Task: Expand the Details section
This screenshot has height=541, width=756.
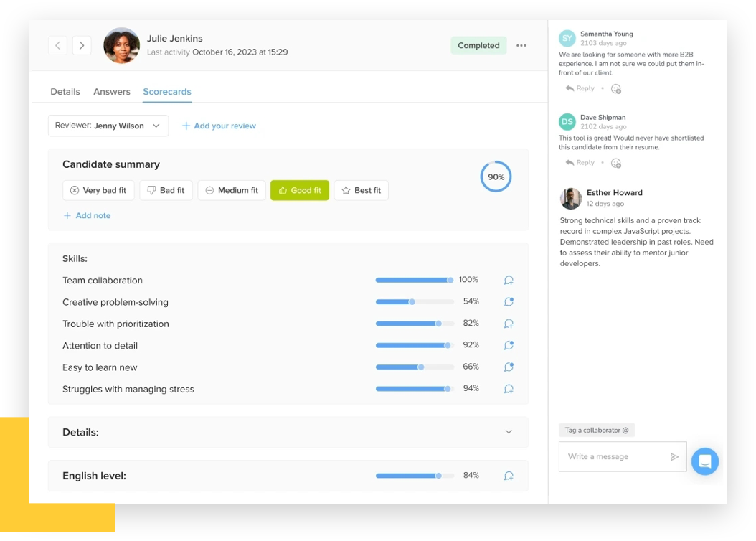Action: 509,432
